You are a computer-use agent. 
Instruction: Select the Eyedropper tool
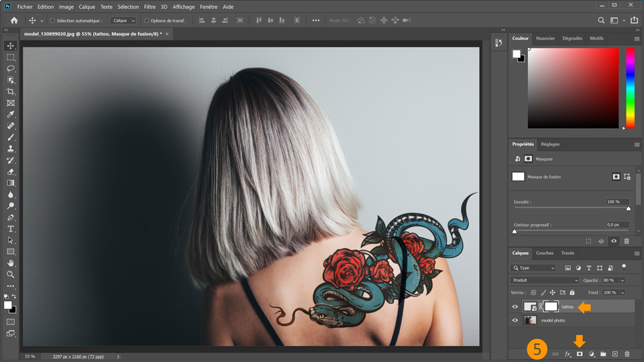click(11, 114)
